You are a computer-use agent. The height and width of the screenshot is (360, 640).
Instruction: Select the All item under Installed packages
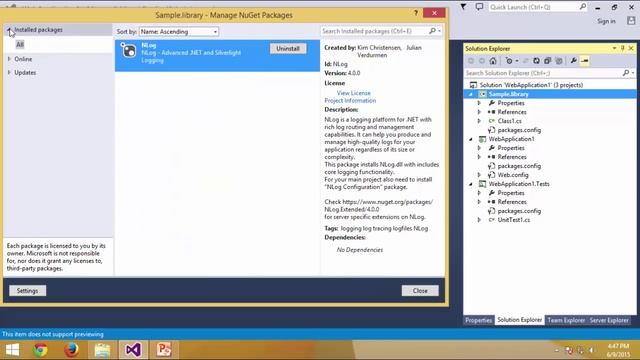[20, 44]
